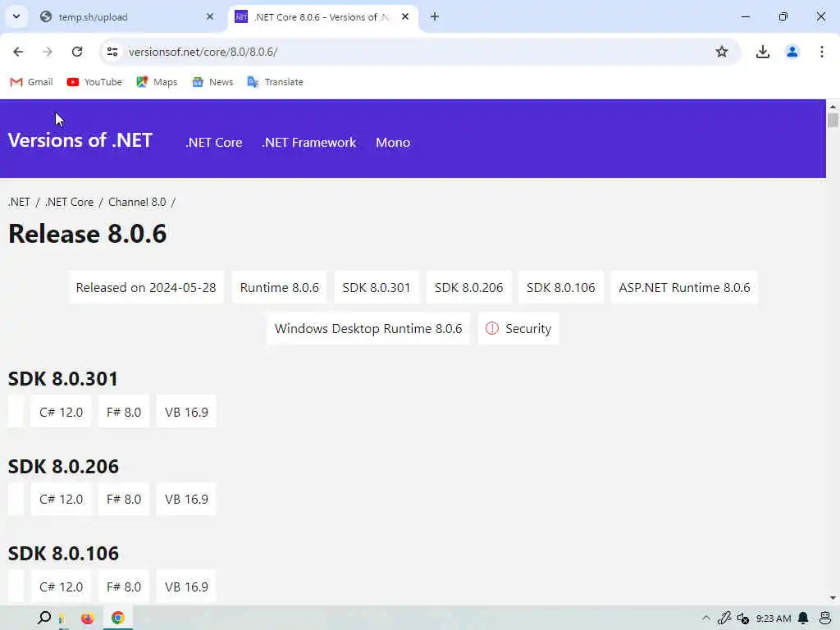This screenshot has height=630, width=840.
Task: Click C# 12.0 under SDK 8.0.206
Action: tap(61, 500)
